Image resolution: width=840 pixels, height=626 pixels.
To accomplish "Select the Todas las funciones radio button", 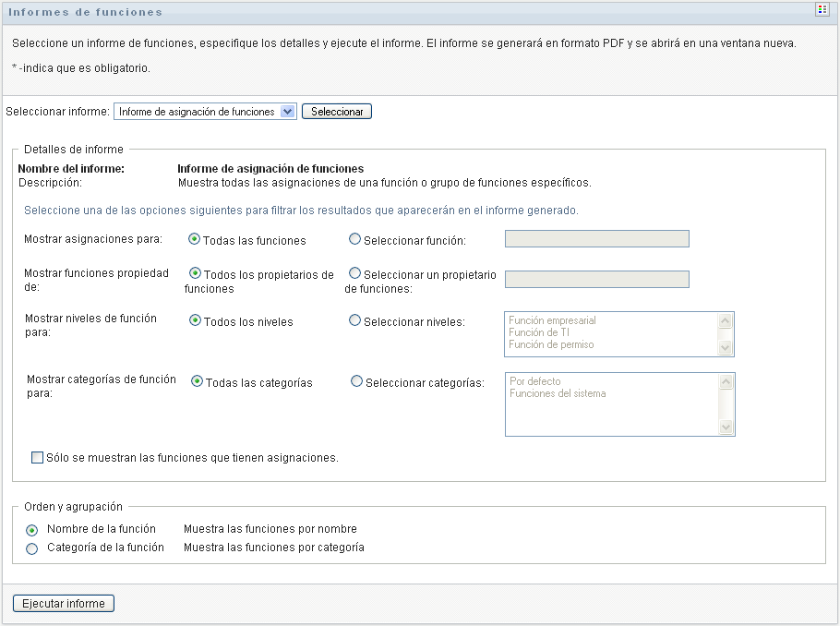I will point(194,239).
